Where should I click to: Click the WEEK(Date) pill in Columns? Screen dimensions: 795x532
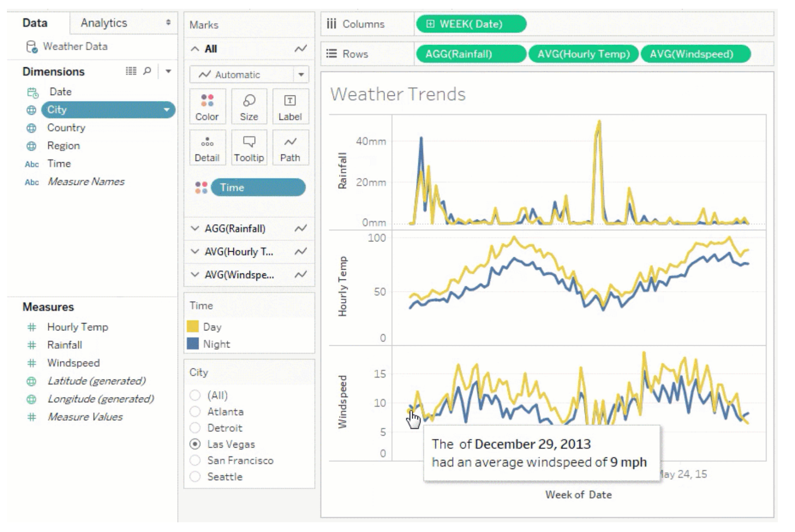pos(471,24)
